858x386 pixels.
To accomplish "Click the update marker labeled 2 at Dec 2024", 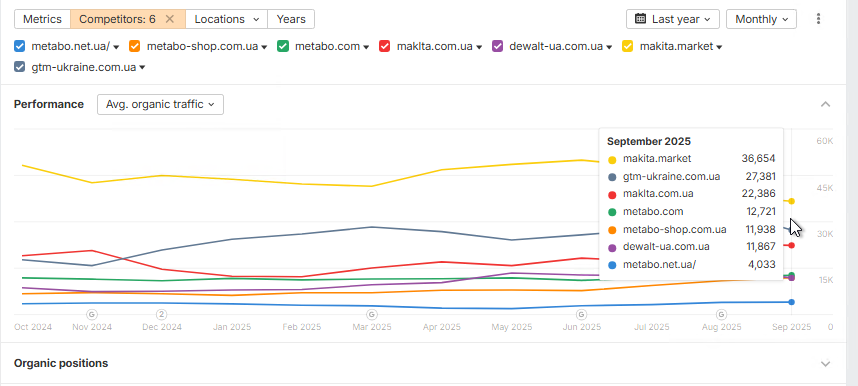I will coord(161,314).
